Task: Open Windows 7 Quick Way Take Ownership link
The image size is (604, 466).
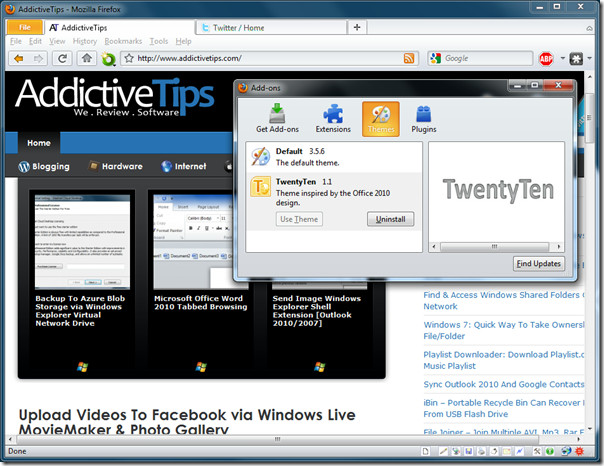Action: (503, 330)
